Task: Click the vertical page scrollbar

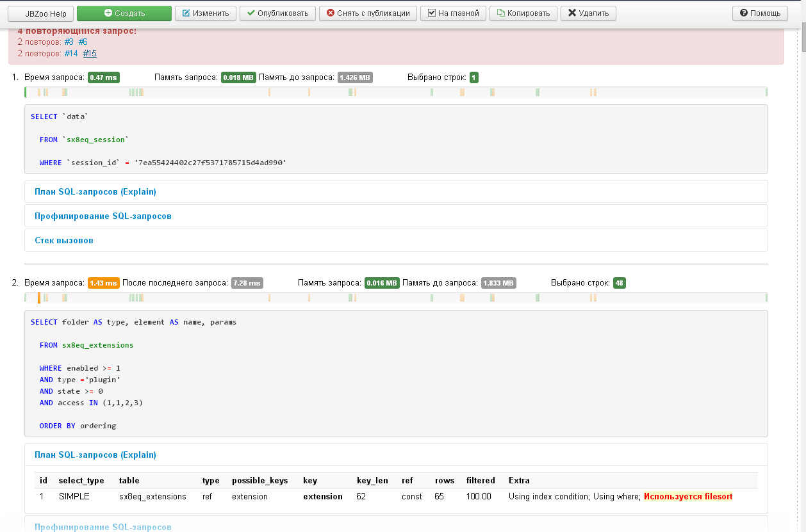Action: coord(802,256)
